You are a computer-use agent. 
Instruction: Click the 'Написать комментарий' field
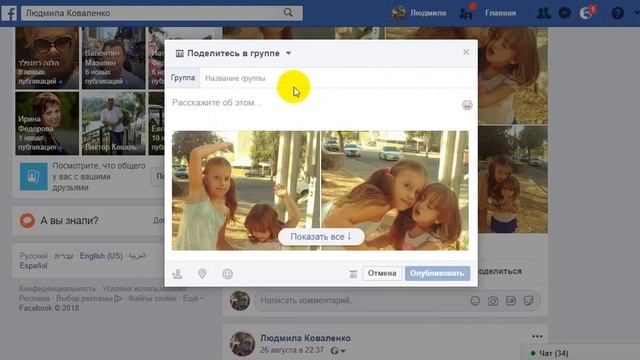[x=362, y=301]
